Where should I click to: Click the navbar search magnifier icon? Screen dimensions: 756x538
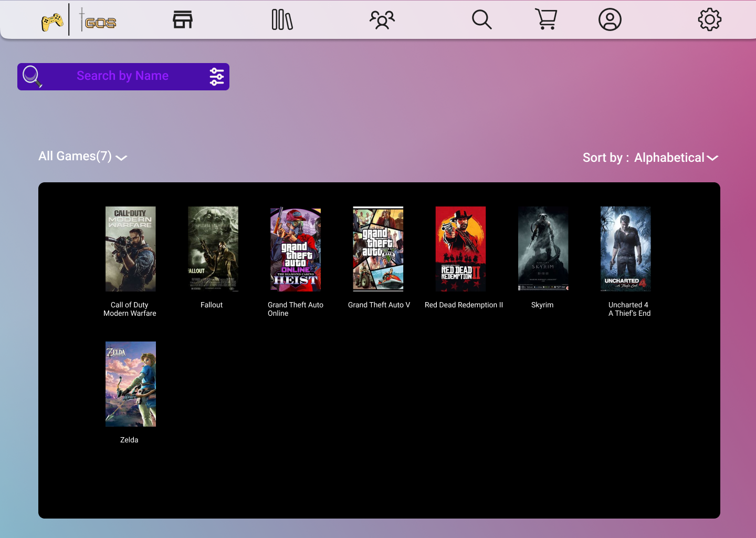coord(481,19)
